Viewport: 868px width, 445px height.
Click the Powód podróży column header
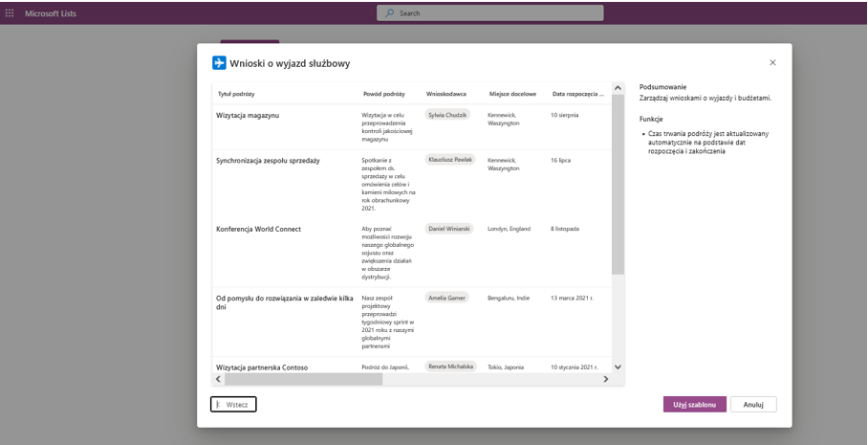point(383,94)
